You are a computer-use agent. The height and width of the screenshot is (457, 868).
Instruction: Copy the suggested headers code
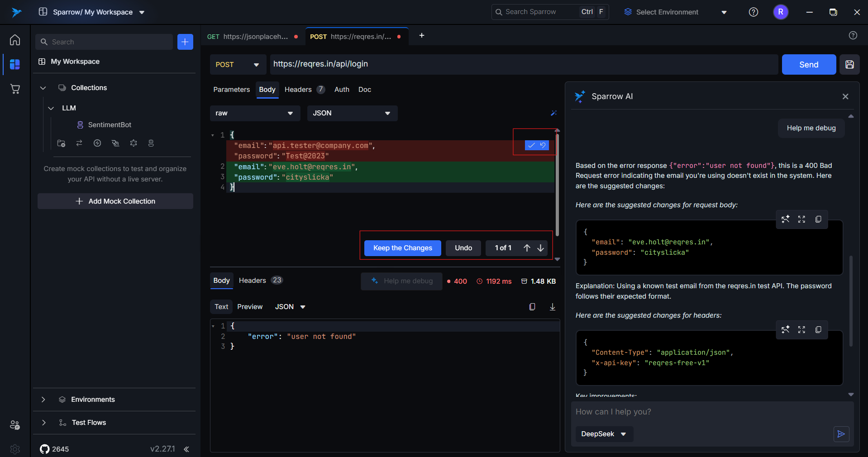[x=818, y=329]
